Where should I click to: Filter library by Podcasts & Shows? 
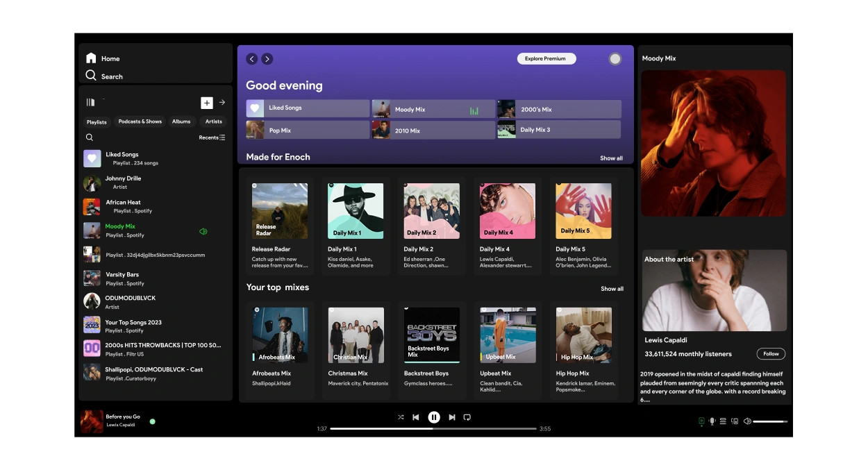click(140, 121)
